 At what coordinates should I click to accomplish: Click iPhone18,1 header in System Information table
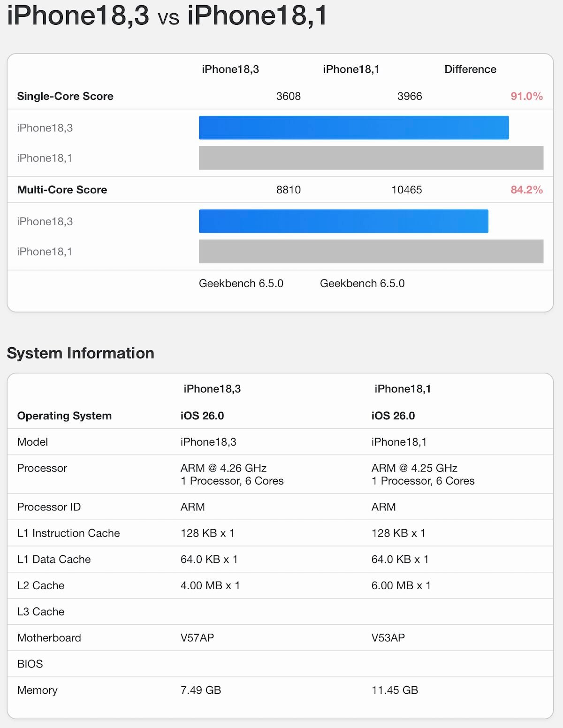point(403,389)
